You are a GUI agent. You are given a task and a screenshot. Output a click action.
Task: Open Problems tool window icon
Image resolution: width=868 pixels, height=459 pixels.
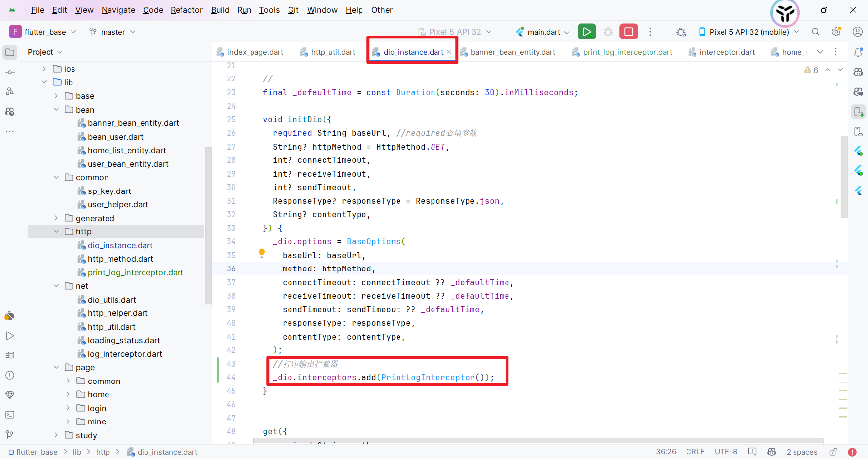[x=10, y=375]
